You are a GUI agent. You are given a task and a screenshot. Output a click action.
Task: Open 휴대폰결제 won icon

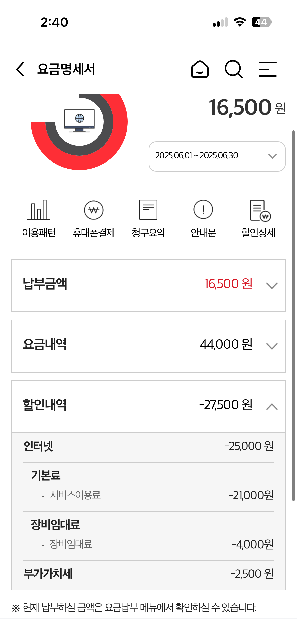tap(94, 210)
